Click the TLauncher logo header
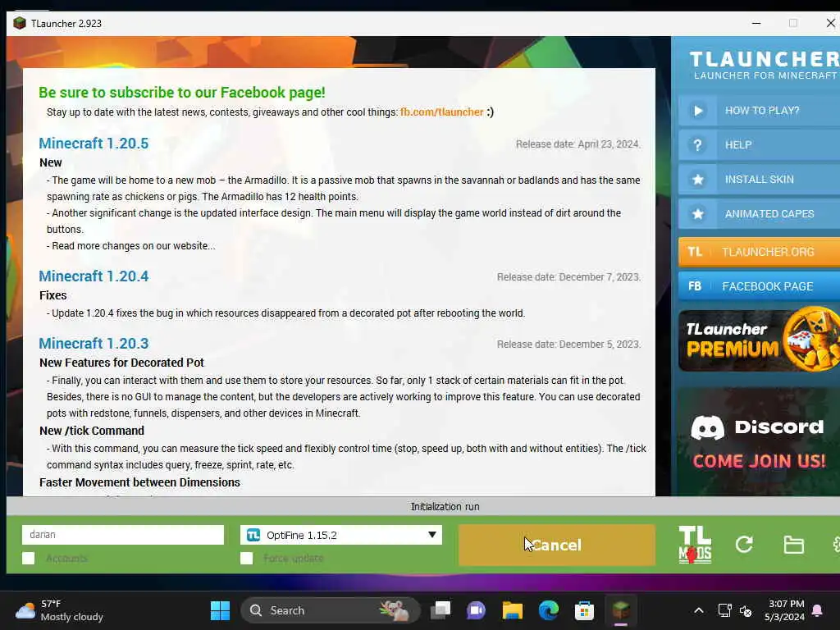Screen dimensions: 840x630 (764, 65)
